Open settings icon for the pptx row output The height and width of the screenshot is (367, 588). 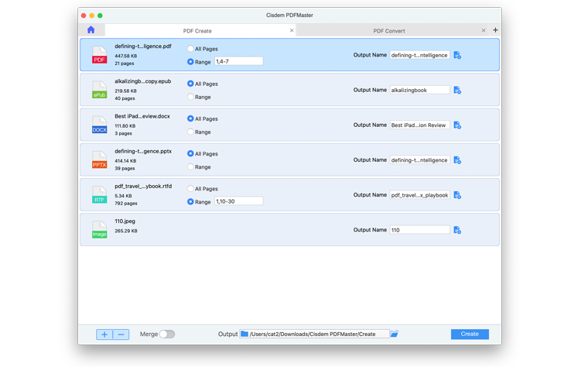coord(457,160)
